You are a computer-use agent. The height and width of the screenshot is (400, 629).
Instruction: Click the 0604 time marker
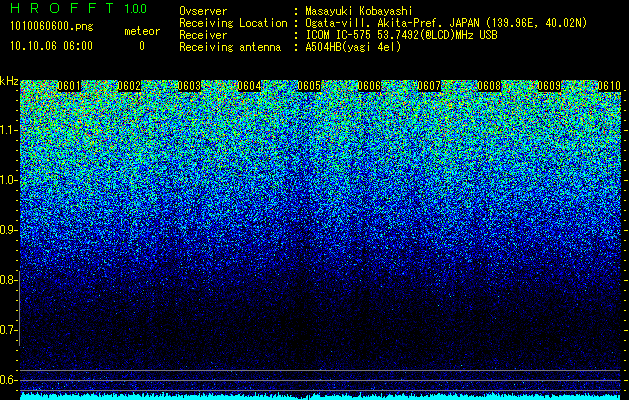249,86
